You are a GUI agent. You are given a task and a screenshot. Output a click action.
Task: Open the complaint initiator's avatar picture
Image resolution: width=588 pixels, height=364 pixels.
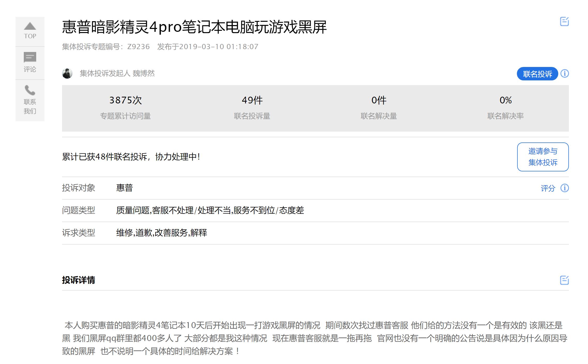pos(68,73)
